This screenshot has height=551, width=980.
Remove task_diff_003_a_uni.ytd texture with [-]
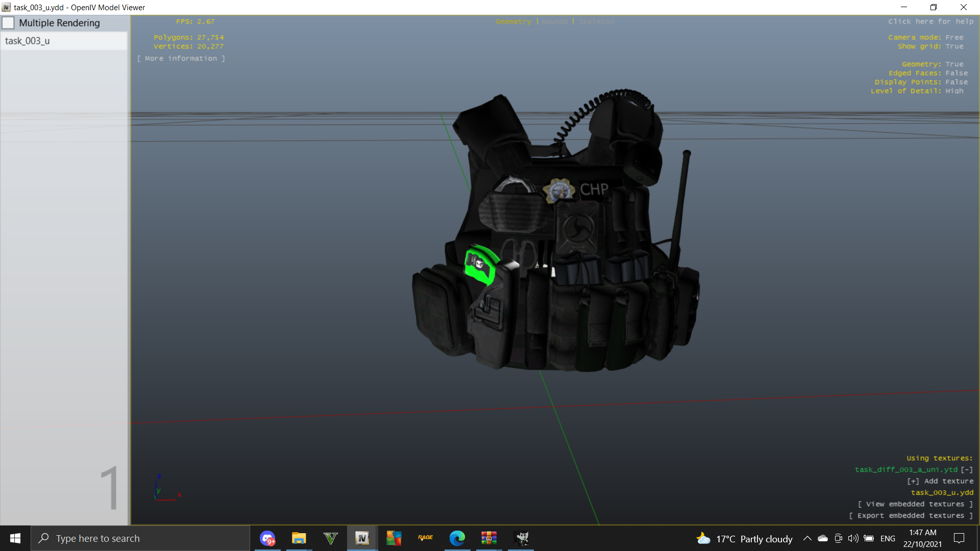click(967, 470)
